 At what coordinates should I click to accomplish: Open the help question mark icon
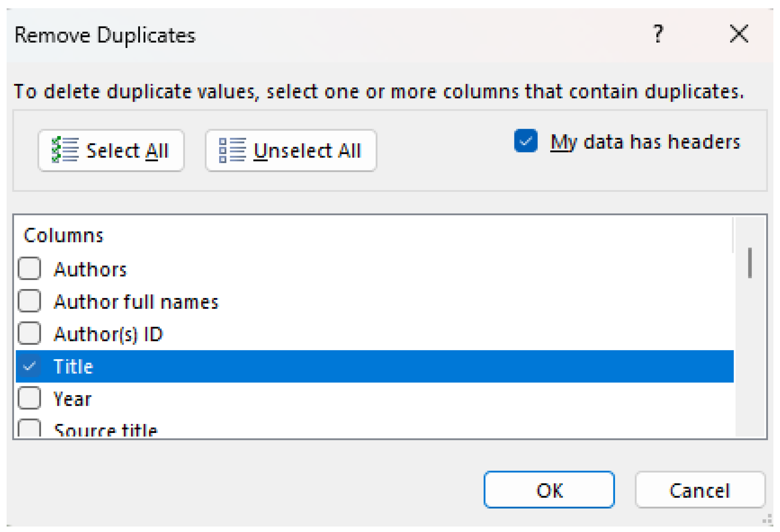(x=658, y=34)
